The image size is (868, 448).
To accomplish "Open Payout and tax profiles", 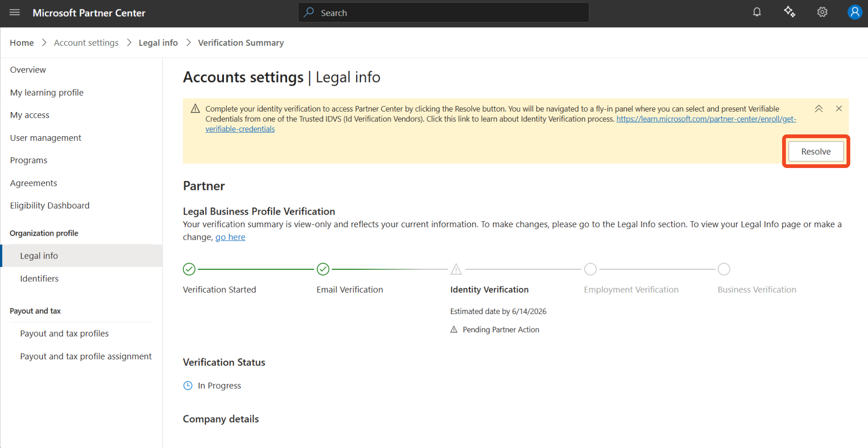I will (x=64, y=333).
